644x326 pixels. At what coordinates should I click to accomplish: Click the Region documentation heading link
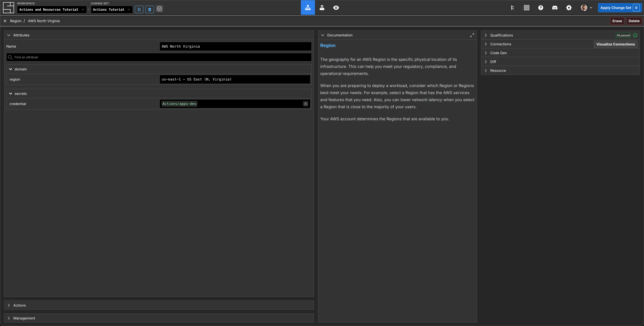pyautogui.click(x=328, y=45)
